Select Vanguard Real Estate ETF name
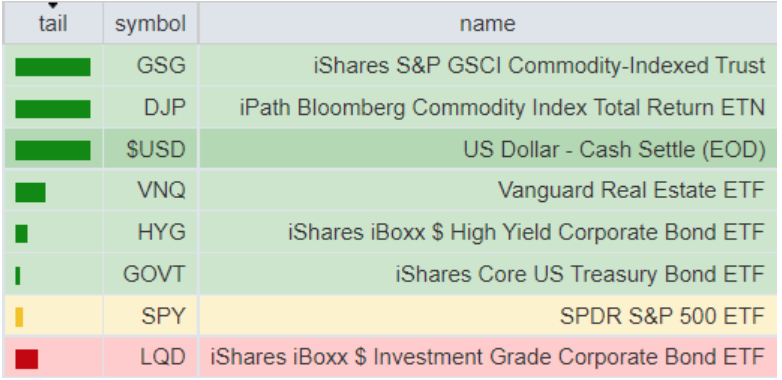This screenshot has height=380, width=782. [x=631, y=190]
